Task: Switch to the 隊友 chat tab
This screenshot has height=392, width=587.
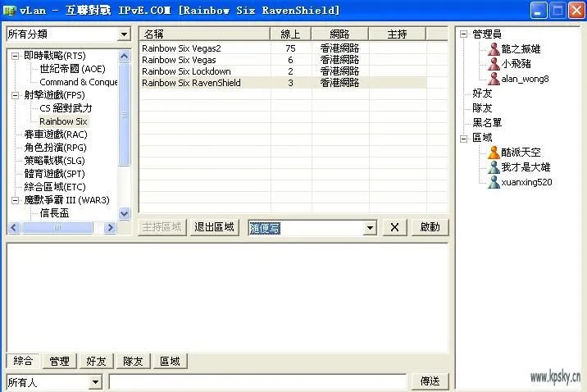Action: point(133,362)
